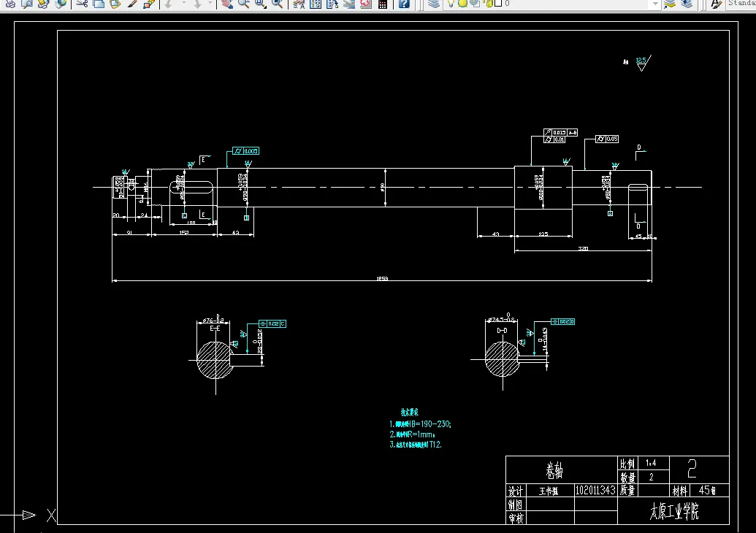Toggle layer 0 on/off light bulb
The image size is (756, 533).
coord(451,3)
